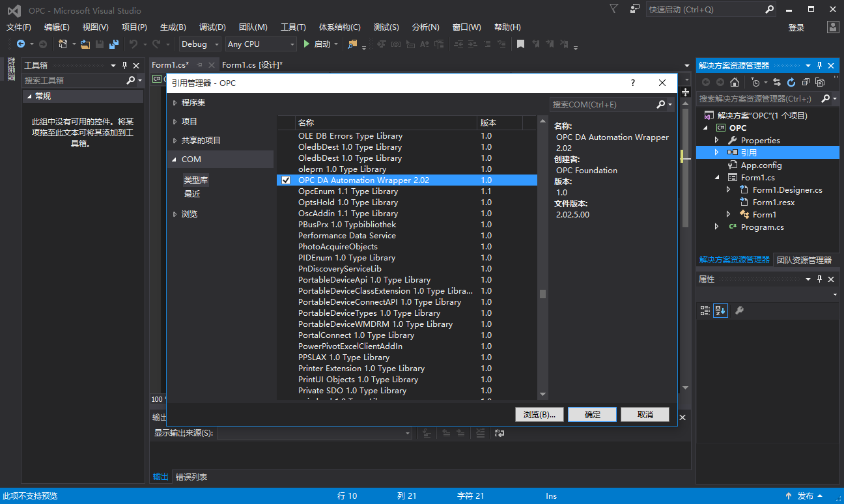The width and height of the screenshot is (844, 504).
Task: Click the 登录 sign-in link
Action: pyautogui.click(x=796, y=28)
